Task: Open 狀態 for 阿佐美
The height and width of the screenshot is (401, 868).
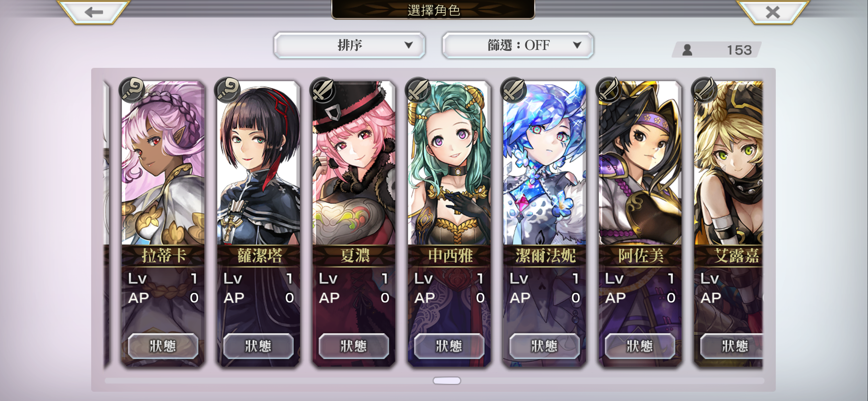Action: [x=640, y=346]
